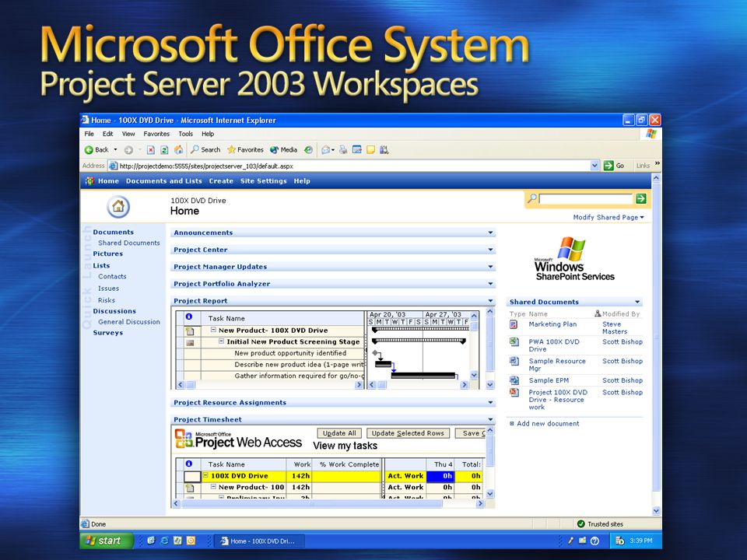Screen dimensions: 747x560
Task: Click the Marketing Plan document type icon
Action: point(514,325)
